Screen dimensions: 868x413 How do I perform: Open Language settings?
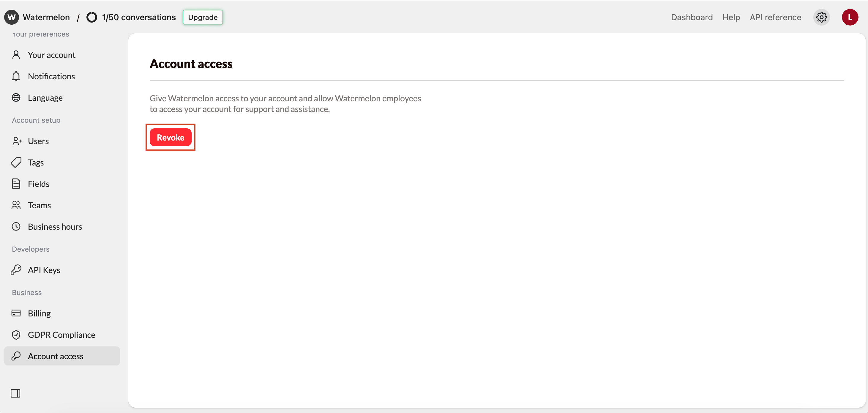click(x=62, y=98)
